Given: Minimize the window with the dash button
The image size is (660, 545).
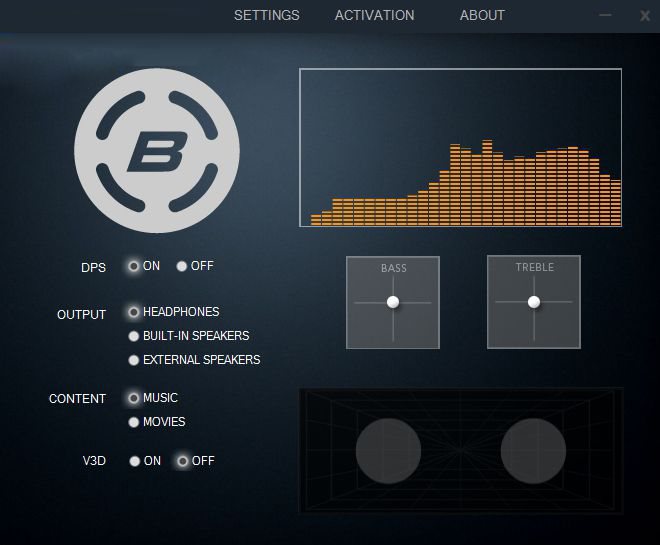Looking at the screenshot, I should tap(605, 15).
